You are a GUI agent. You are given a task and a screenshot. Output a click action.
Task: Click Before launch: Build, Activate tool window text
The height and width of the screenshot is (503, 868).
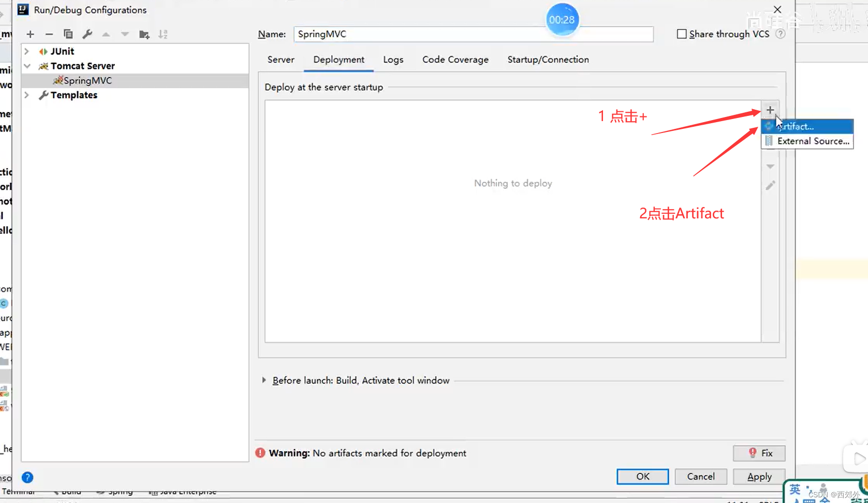coord(361,380)
